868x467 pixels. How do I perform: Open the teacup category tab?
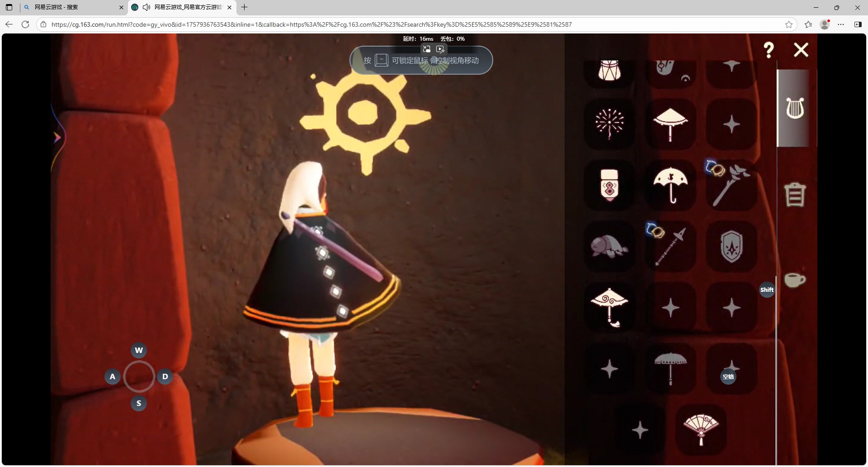click(794, 280)
